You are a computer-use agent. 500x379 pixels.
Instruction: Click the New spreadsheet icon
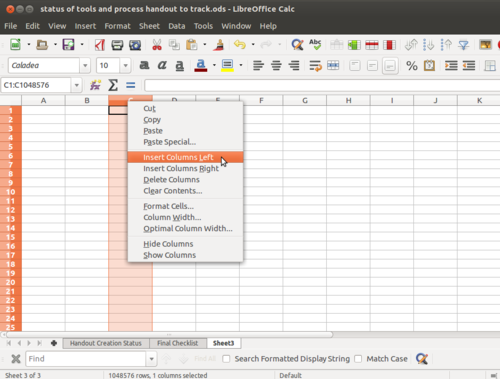pyautogui.click(x=15, y=44)
